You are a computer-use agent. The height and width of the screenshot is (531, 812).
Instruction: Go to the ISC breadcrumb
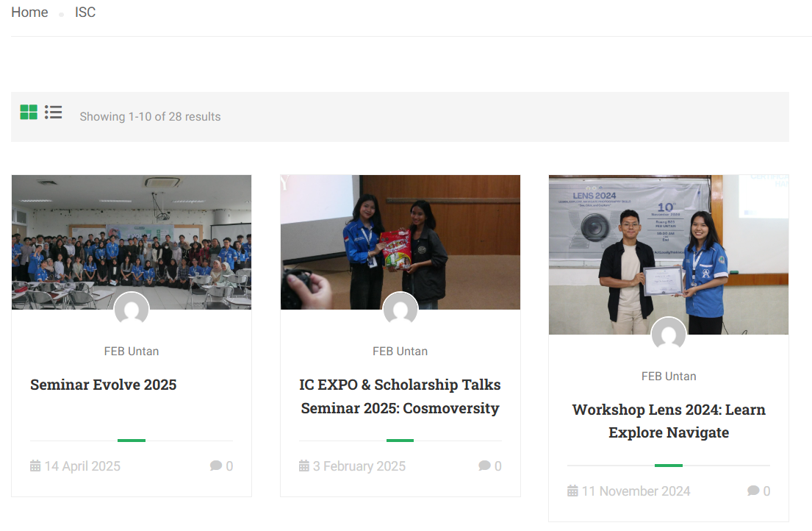pos(85,12)
